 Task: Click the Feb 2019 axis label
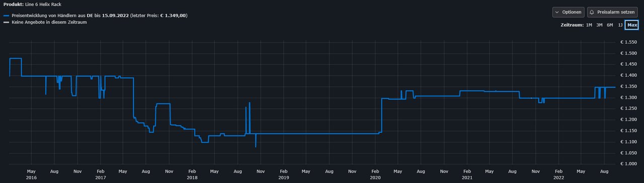pyautogui.click(x=284, y=174)
